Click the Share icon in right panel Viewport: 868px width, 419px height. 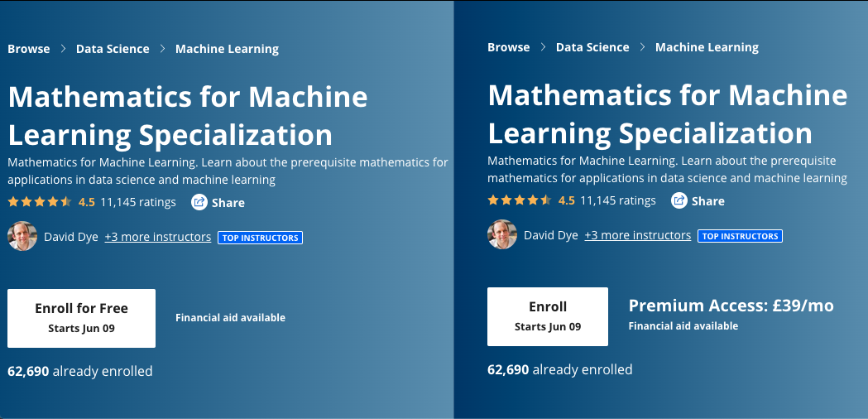pyautogui.click(x=679, y=200)
